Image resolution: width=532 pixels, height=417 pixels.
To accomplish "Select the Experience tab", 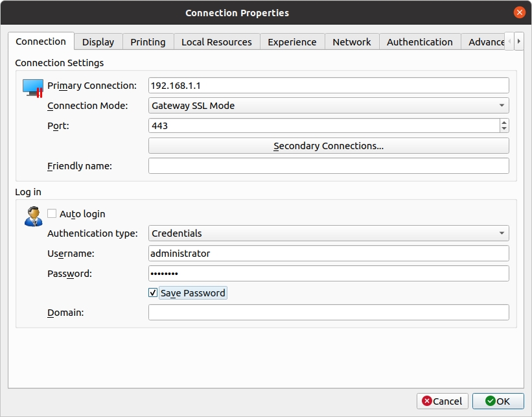I will [292, 42].
